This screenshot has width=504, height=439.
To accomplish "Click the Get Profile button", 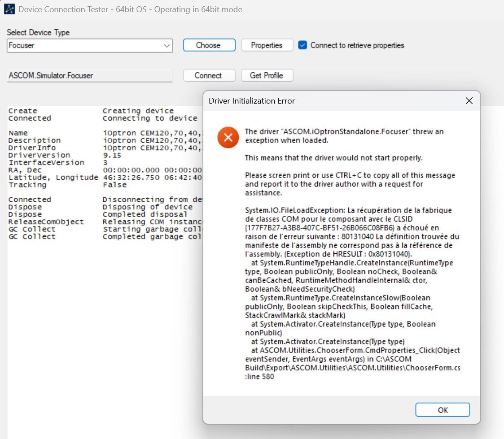I will 267,75.
